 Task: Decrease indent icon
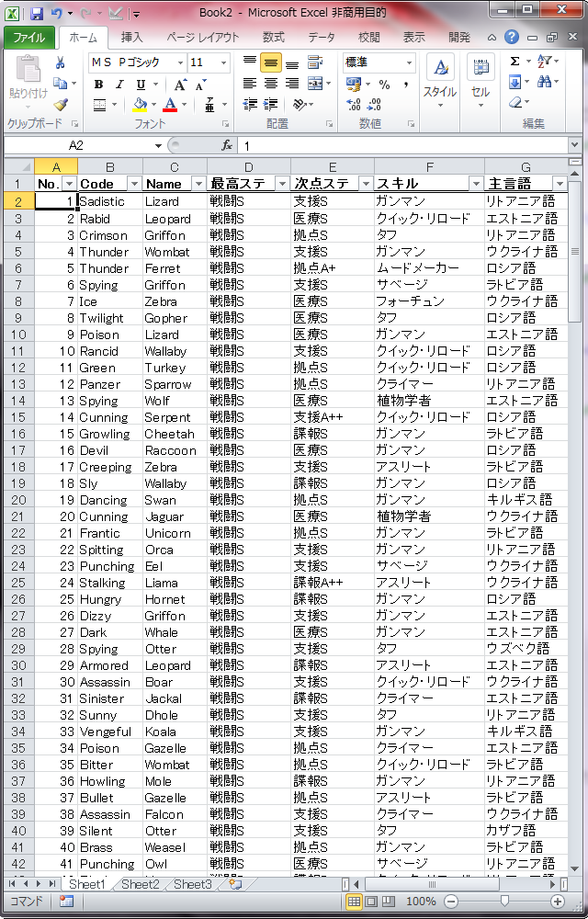(x=250, y=105)
